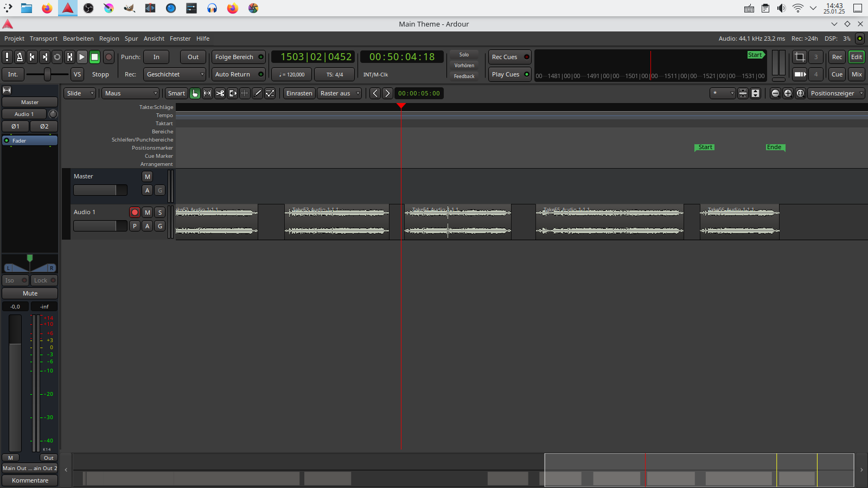Open the Region menu
The height and width of the screenshot is (488, 868).
click(109, 38)
